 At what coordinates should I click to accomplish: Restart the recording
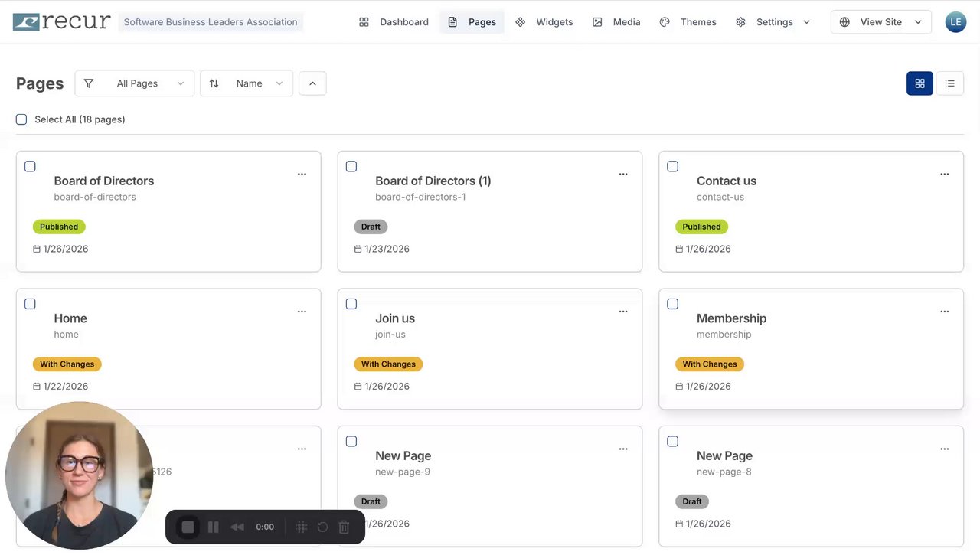322,527
